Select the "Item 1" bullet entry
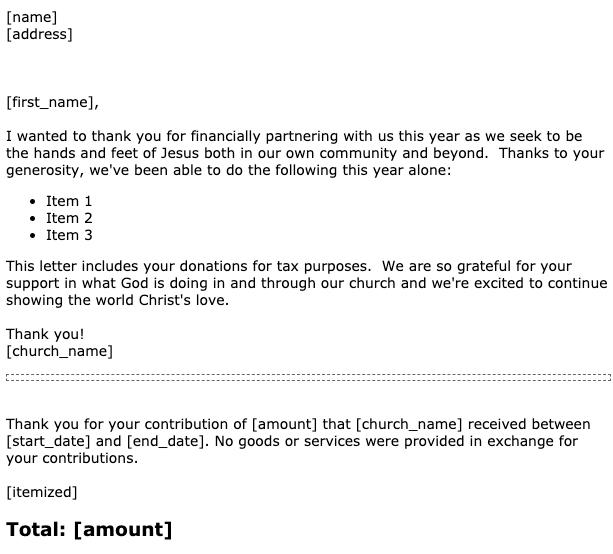Viewport: 613px width, 554px height. coord(69,201)
